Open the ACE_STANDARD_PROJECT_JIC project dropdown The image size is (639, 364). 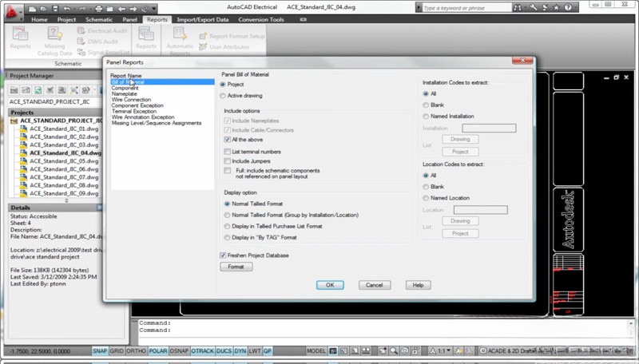(x=55, y=102)
